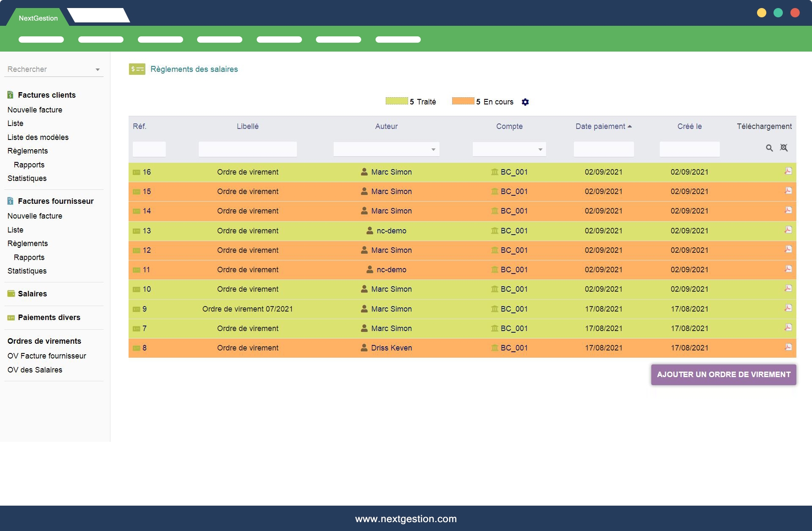The image size is (812, 531).
Task: Click Ajouter un ordre de virement button
Action: pos(723,375)
